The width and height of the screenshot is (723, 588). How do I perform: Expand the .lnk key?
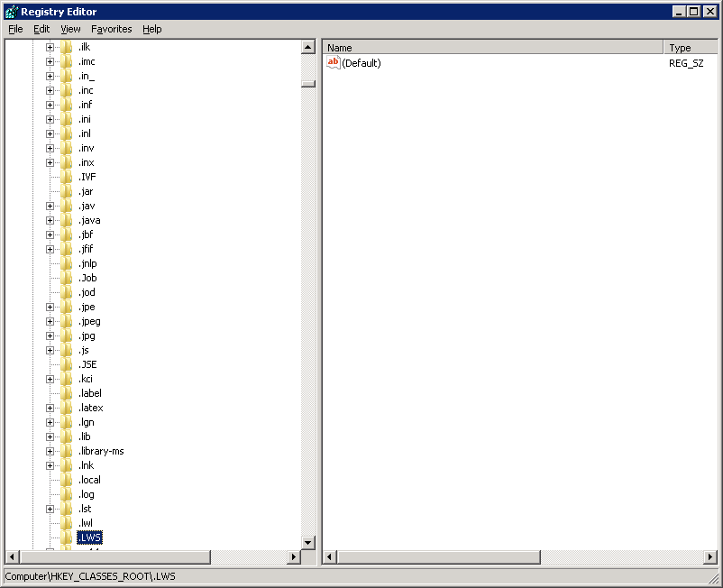[x=50, y=465]
